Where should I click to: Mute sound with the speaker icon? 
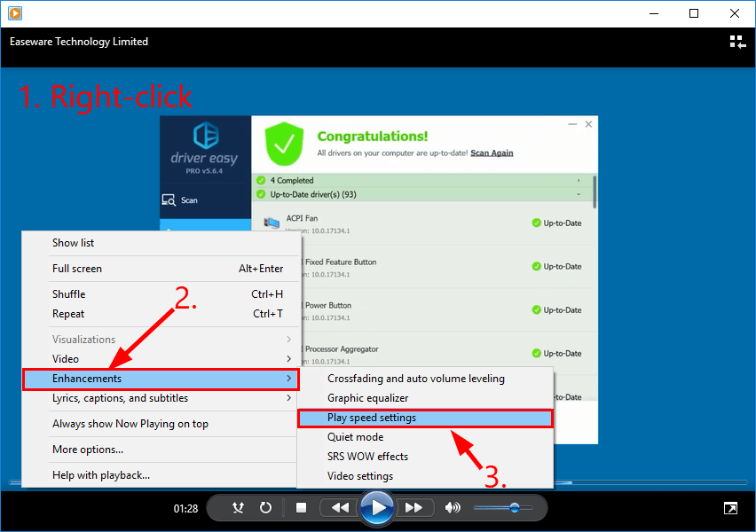tap(453, 507)
